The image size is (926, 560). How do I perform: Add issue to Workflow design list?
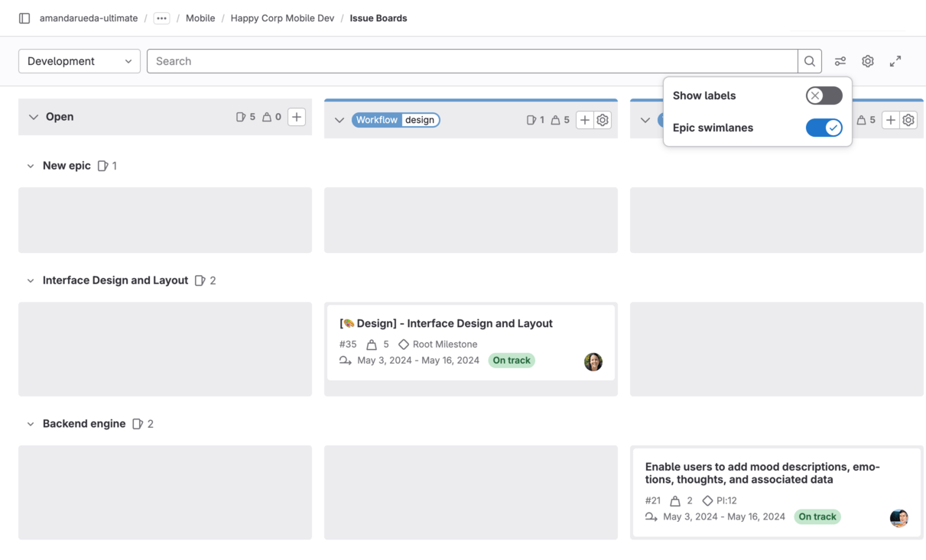click(584, 120)
